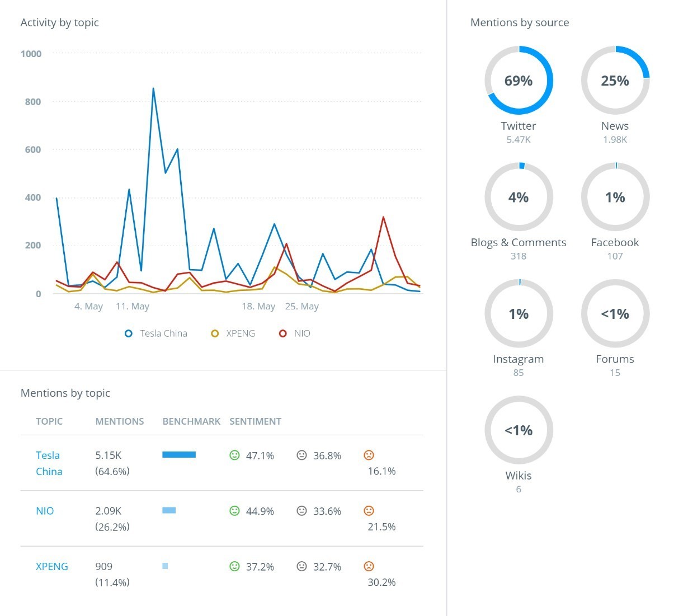Click the BENCHMARK column header
688x616 pixels.
click(191, 421)
